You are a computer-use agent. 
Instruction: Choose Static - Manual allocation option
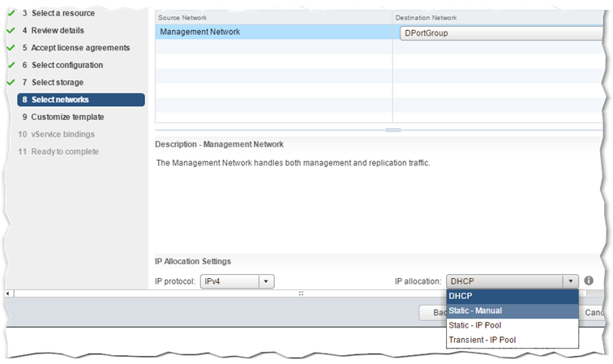pyautogui.click(x=512, y=310)
